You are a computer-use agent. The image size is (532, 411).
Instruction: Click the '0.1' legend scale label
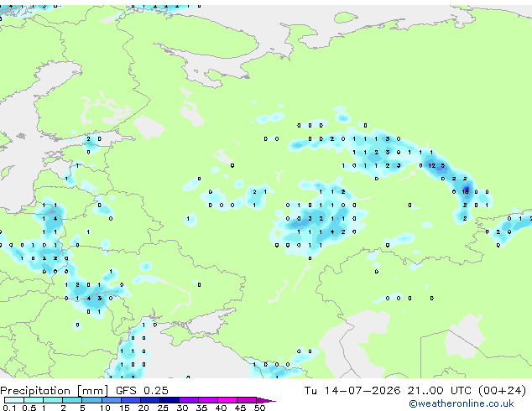[x=9, y=408]
